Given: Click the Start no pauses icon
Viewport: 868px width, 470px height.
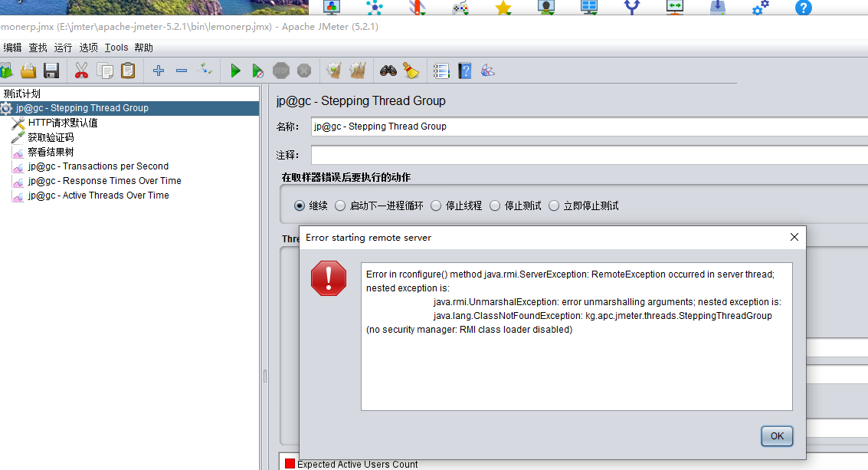Looking at the screenshot, I should pyautogui.click(x=258, y=71).
